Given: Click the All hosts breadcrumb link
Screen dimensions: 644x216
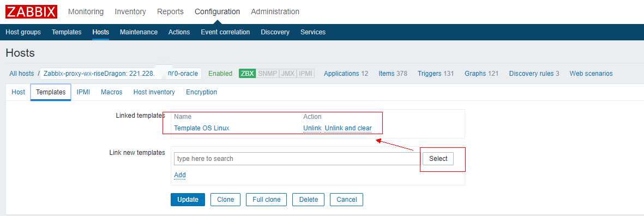Looking at the screenshot, I should click(x=22, y=74).
